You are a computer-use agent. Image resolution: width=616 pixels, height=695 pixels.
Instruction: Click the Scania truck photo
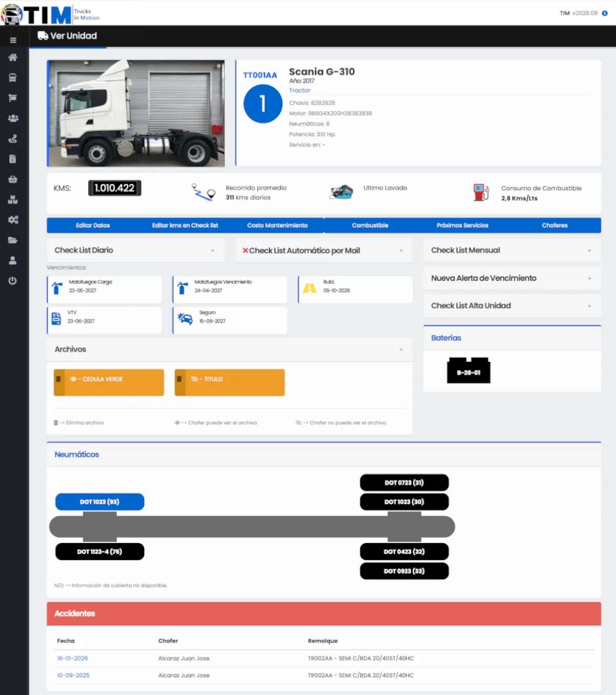click(x=136, y=113)
